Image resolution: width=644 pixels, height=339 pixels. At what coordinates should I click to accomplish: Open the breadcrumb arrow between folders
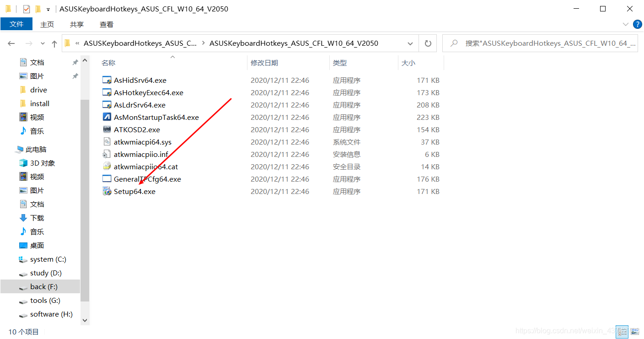[x=203, y=43]
